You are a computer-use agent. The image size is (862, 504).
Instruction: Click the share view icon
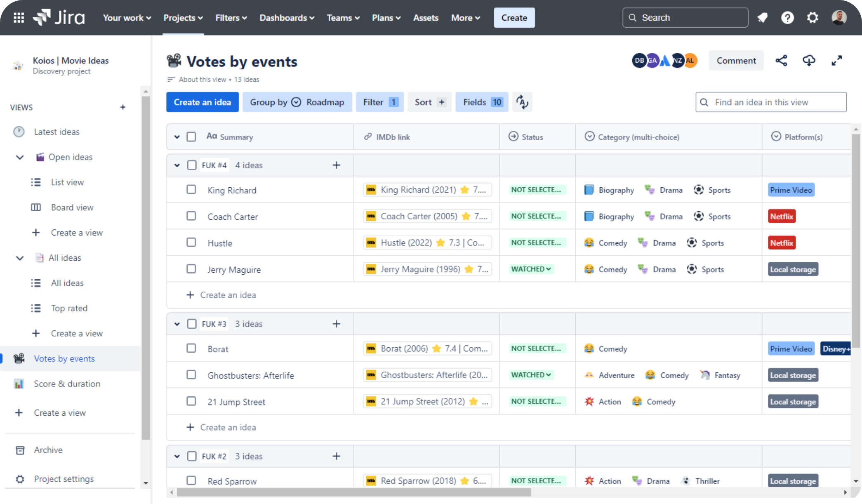[781, 61]
